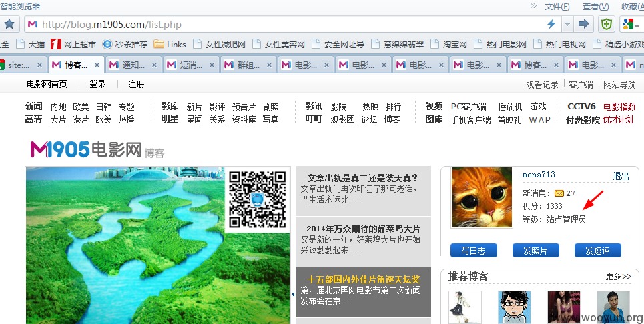Open the river landscape banner image

(x=158, y=245)
